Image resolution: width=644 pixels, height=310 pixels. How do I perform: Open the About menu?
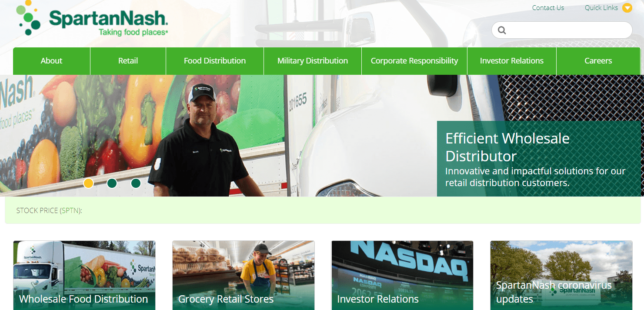click(51, 61)
